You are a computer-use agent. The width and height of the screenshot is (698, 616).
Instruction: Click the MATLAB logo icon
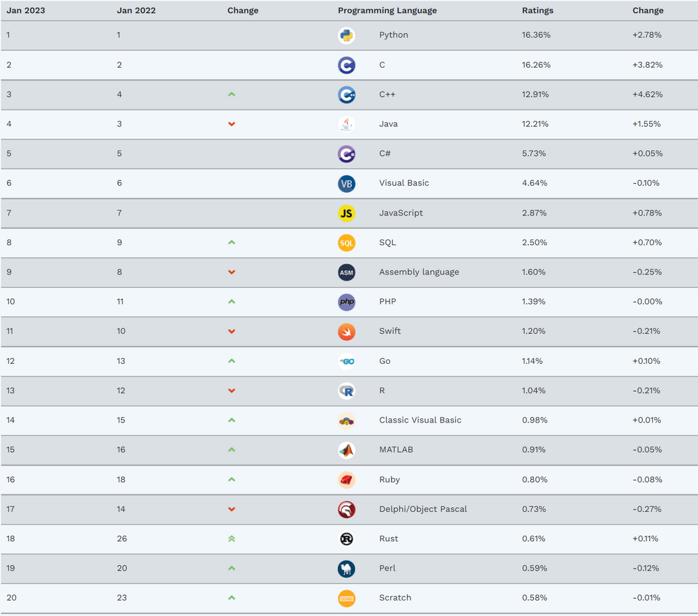point(346,450)
